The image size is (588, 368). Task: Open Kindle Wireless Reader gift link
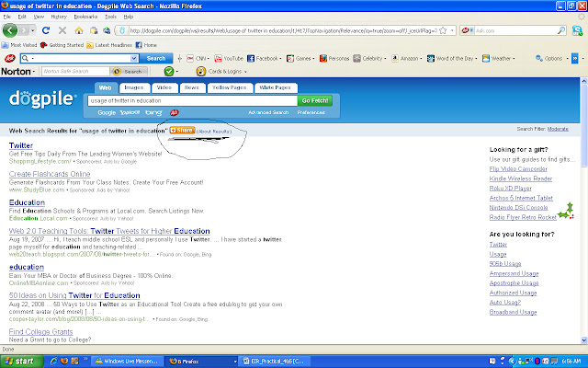tap(521, 178)
